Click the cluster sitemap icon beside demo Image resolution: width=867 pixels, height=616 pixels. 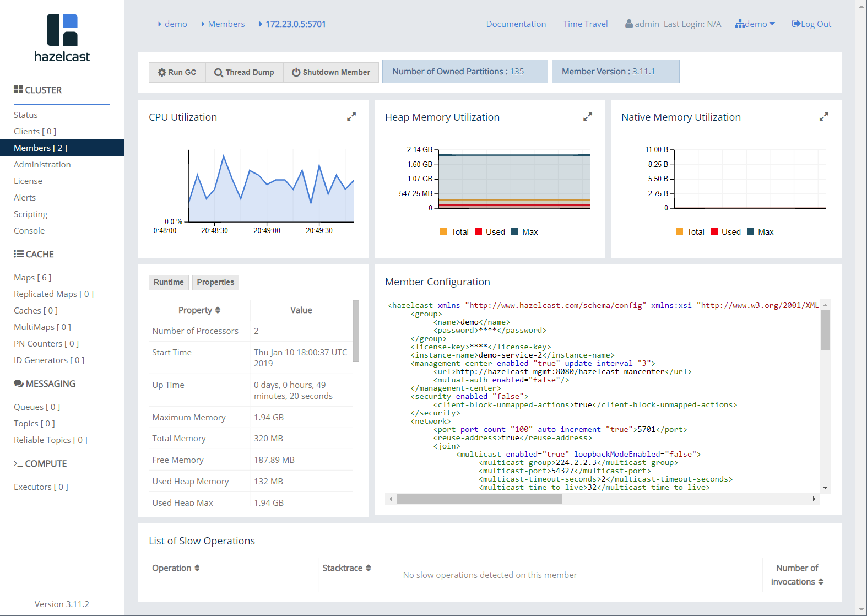740,24
